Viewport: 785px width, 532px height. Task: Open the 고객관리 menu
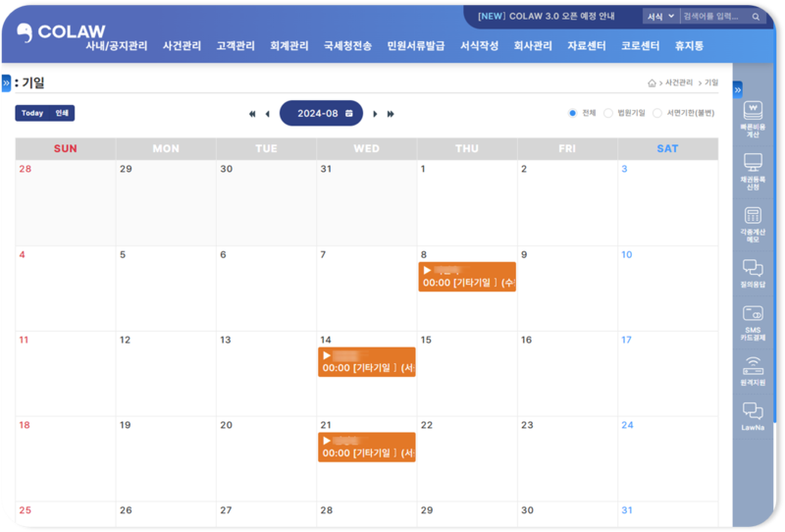[x=235, y=46]
